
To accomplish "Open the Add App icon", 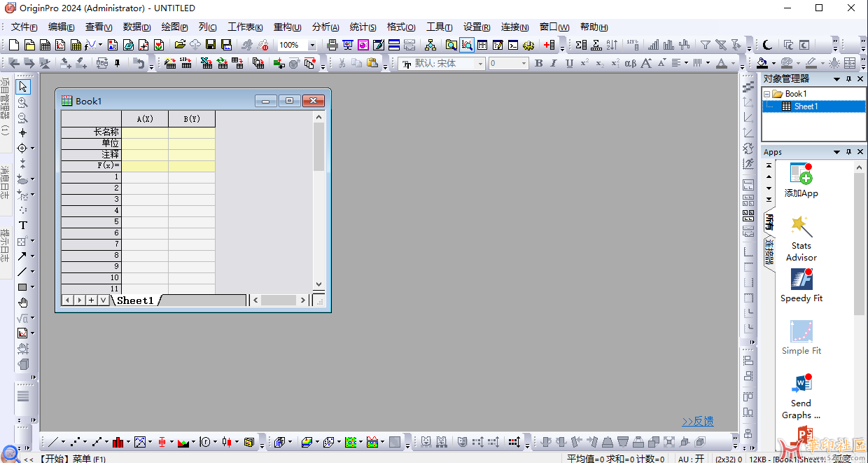I will [801, 180].
